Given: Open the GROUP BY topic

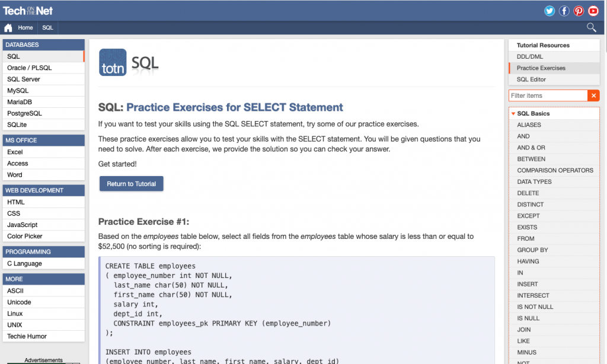Looking at the screenshot, I should point(532,250).
